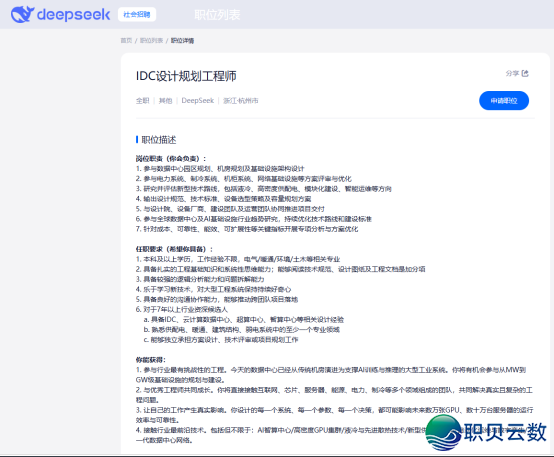Click line '2. 具备扎实的工程基础知识'
554x457 pixels.
pos(281,269)
